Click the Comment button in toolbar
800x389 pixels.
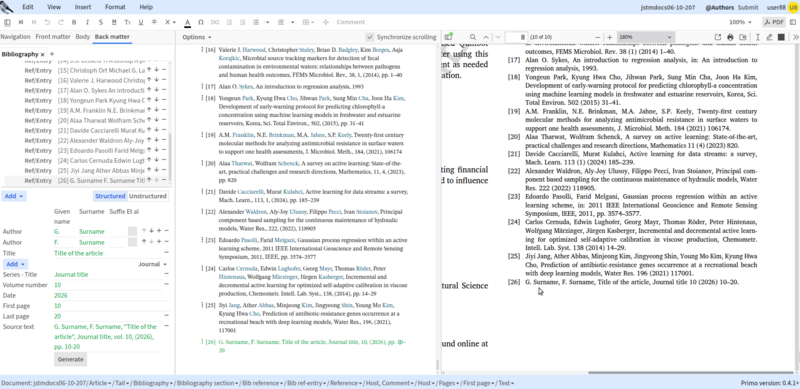pos(351,22)
